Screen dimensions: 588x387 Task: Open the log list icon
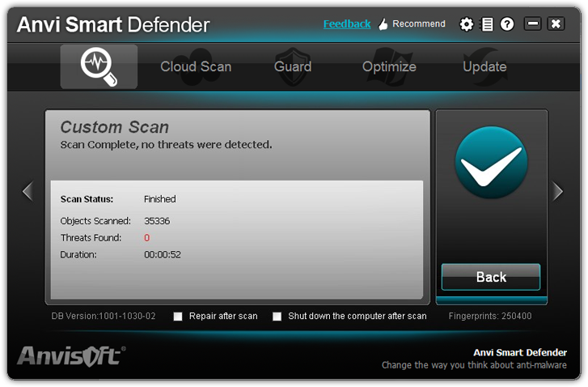[487, 24]
